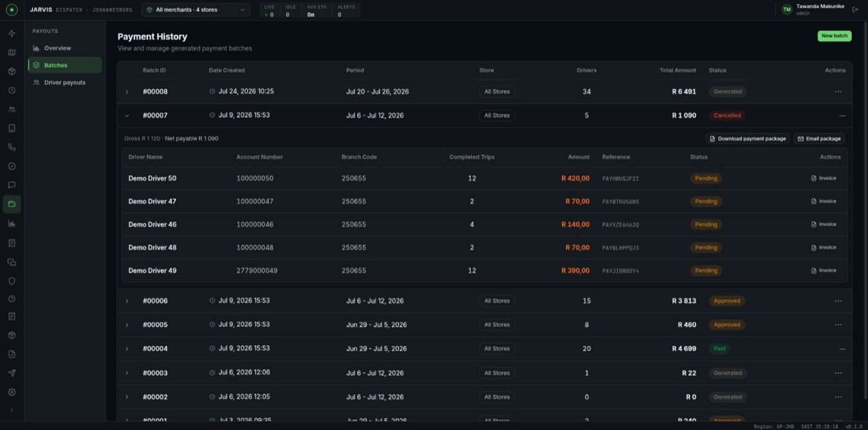Click All Stores badge on batch #00008

click(x=497, y=92)
